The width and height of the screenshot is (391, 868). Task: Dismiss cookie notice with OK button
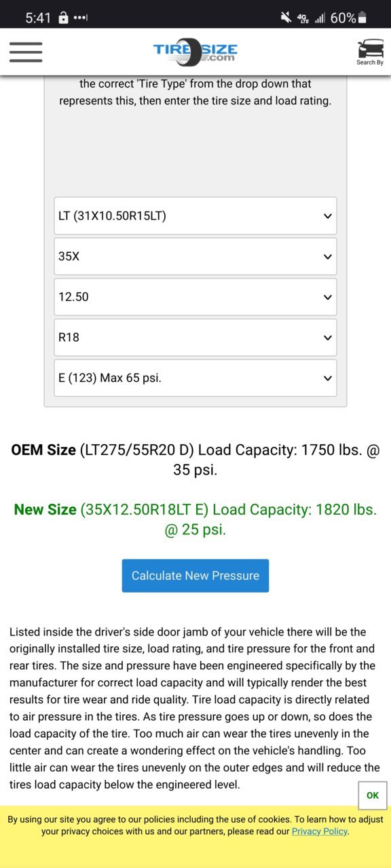click(373, 795)
